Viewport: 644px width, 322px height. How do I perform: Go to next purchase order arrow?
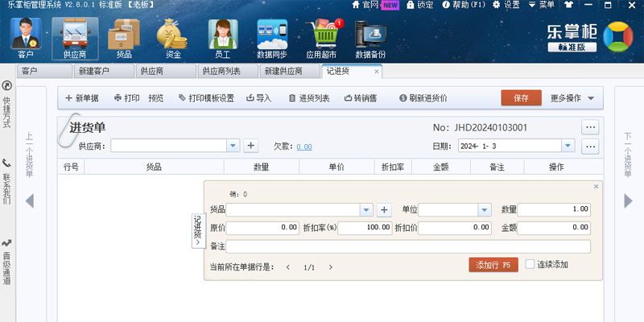628,201
